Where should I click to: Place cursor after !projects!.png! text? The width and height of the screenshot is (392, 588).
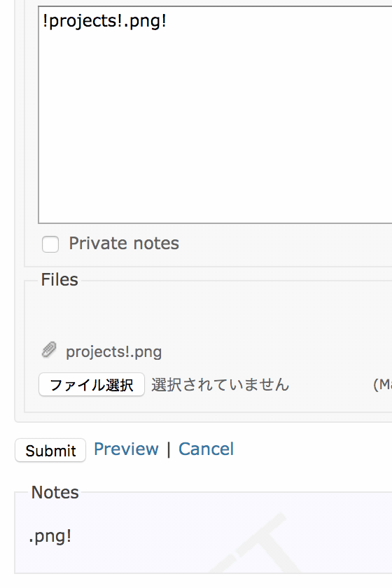pos(167,21)
